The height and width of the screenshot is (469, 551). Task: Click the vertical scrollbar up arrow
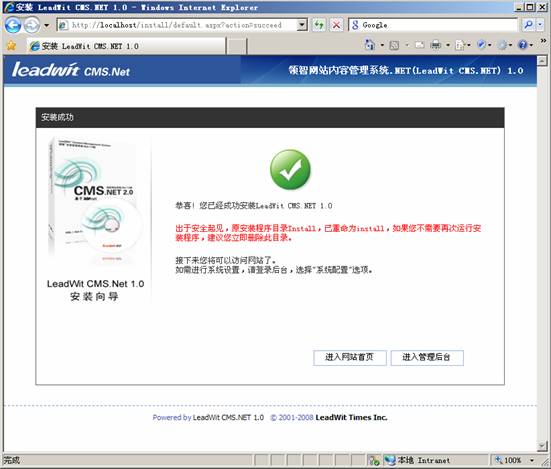(542, 61)
